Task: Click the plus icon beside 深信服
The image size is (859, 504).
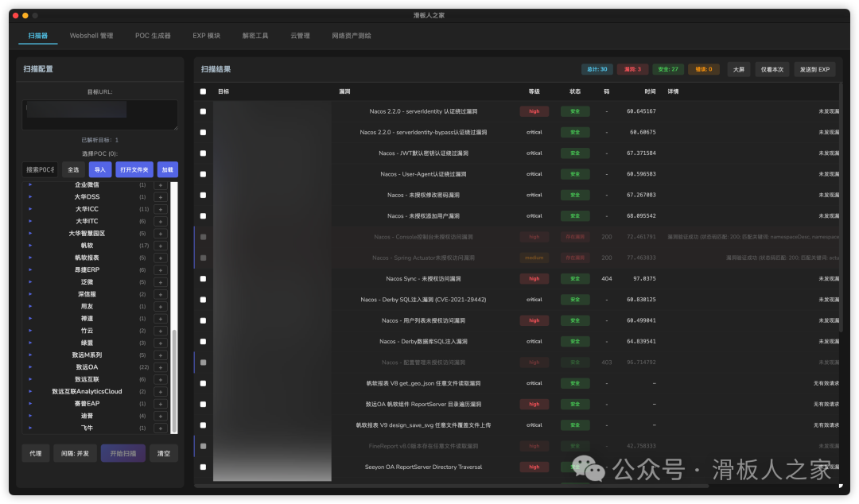Action: 161,295
